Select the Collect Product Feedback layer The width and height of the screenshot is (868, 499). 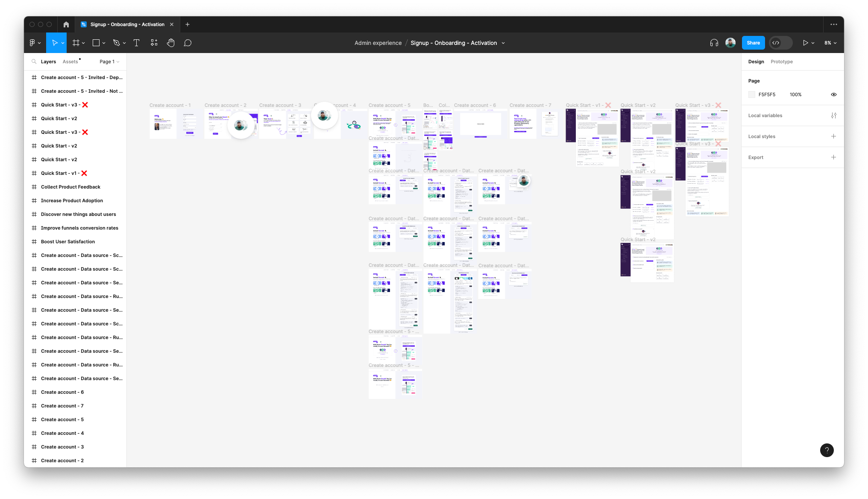coord(70,187)
